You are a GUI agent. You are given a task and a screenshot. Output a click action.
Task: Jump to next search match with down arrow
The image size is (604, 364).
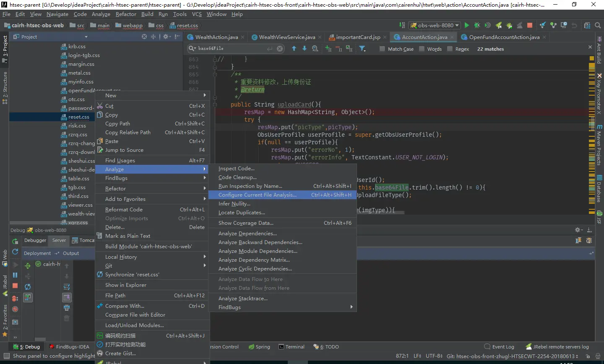[x=305, y=49]
